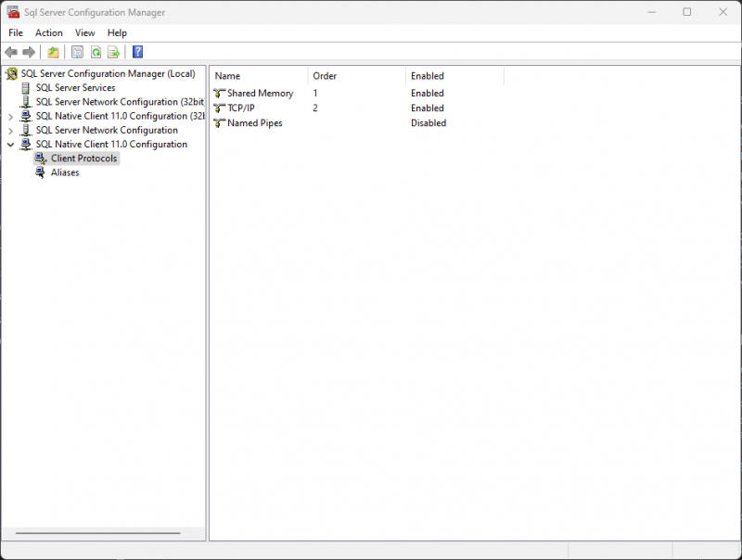
Task: Expand SQL Server Network Configuration node
Action: (x=10, y=130)
